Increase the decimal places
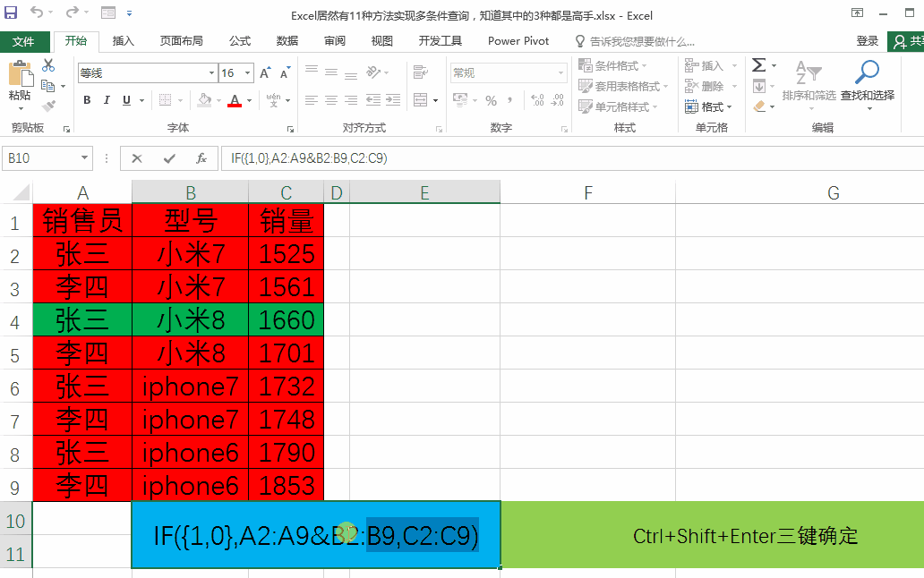This screenshot has width=924, height=578. click(x=537, y=100)
